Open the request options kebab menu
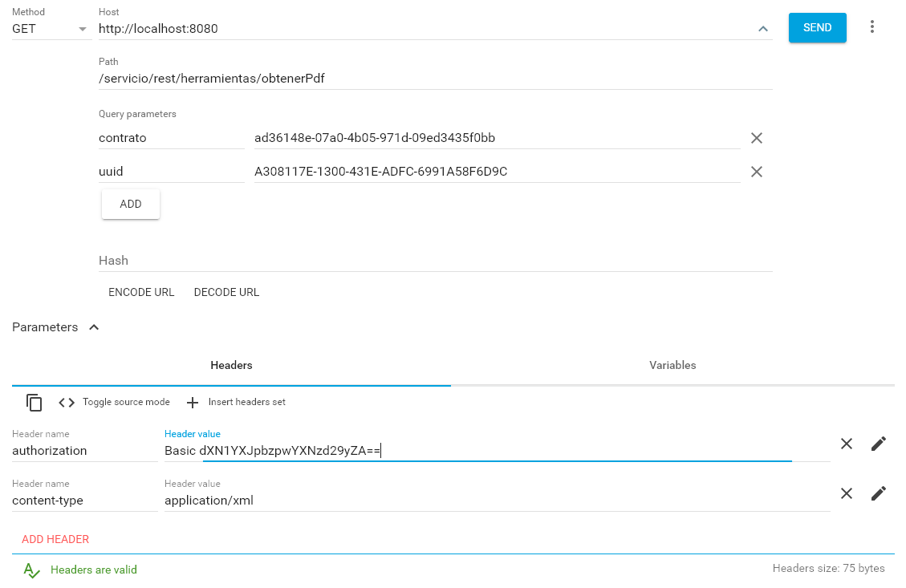The height and width of the screenshot is (588, 906). click(x=872, y=26)
